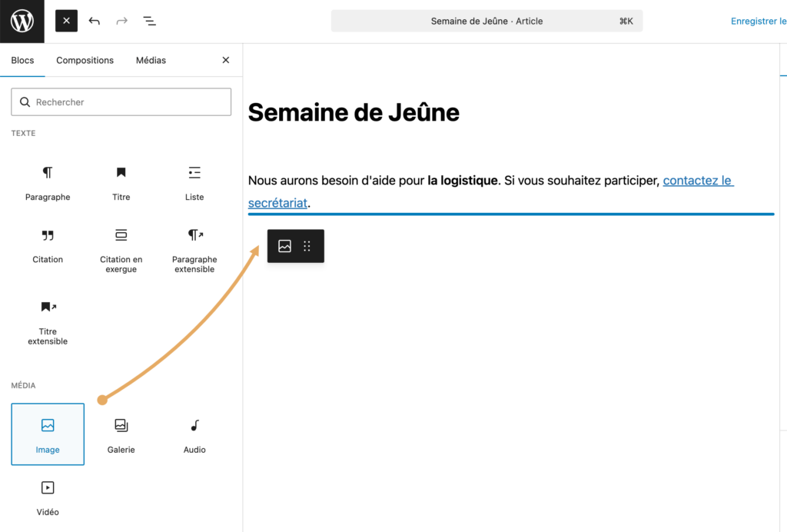The width and height of the screenshot is (787, 532).
Task: Open the Semaine de Jeûne command palette
Action: click(486, 21)
